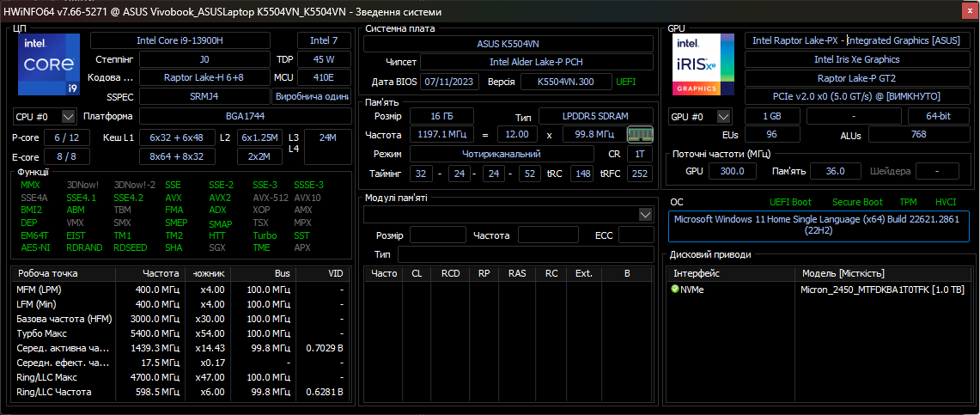Click the green NVMe drive status icon

(x=675, y=290)
